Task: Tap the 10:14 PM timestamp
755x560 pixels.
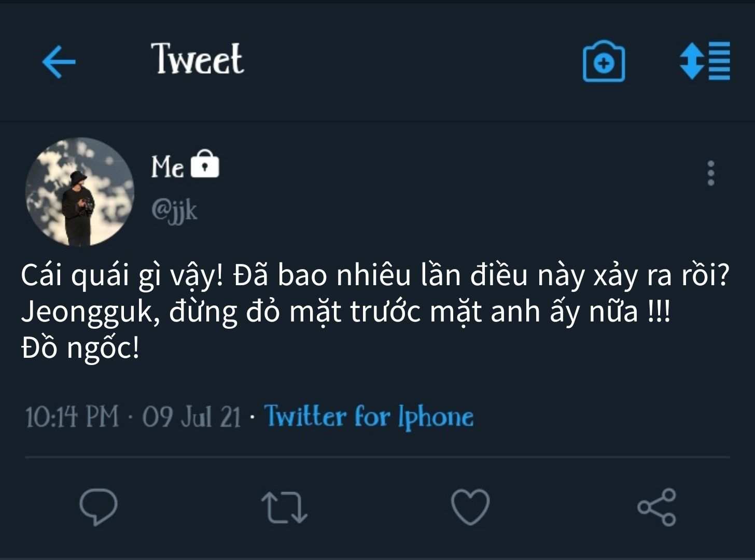Action: point(72,416)
